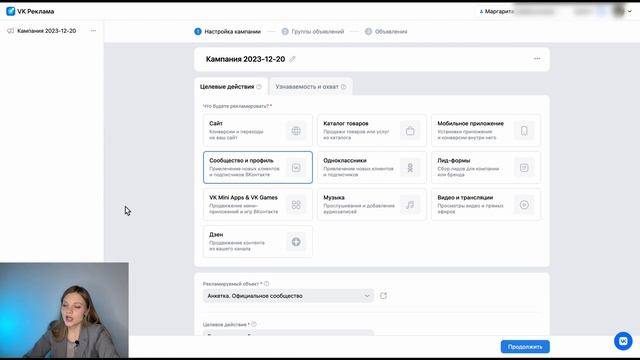Image resolution: width=640 pixels, height=360 pixels.
Task: Open Рекламируемый объект dropdown
Action: point(288,296)
